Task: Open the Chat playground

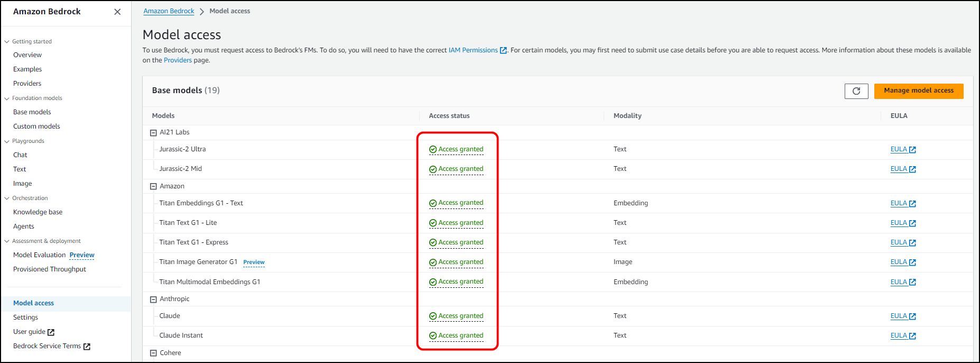Action: [20, 155]
